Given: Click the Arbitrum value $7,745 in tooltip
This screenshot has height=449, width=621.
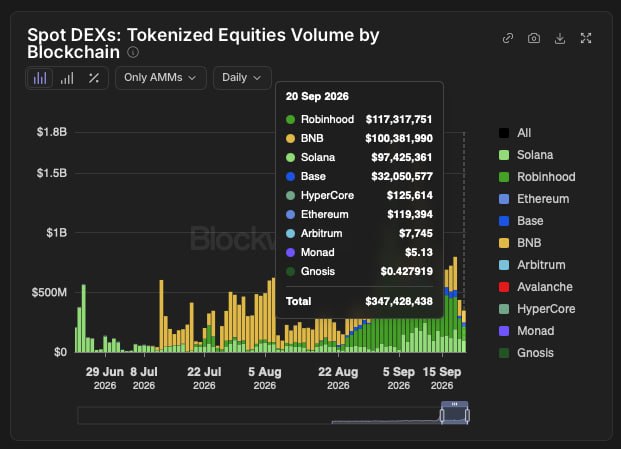Looking at the screenshot, I should click(416, 233).
